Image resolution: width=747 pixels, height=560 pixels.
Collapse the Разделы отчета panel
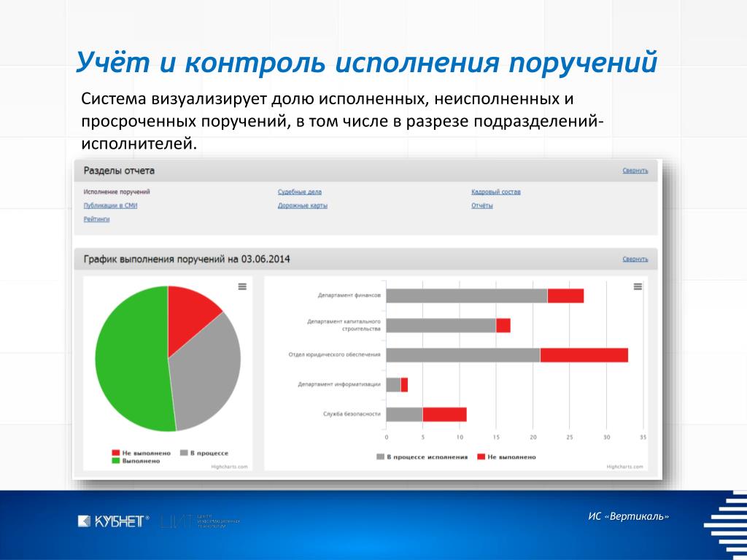pos(635,171)
